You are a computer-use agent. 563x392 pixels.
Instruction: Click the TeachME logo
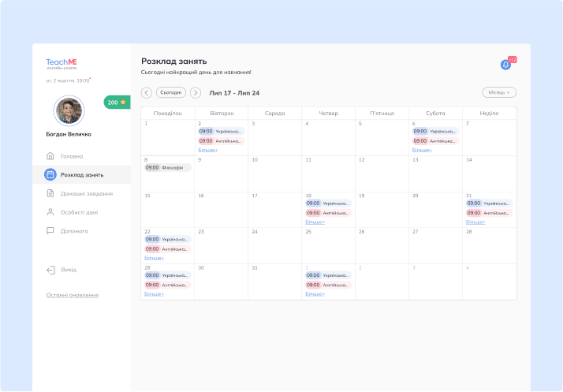62,62
